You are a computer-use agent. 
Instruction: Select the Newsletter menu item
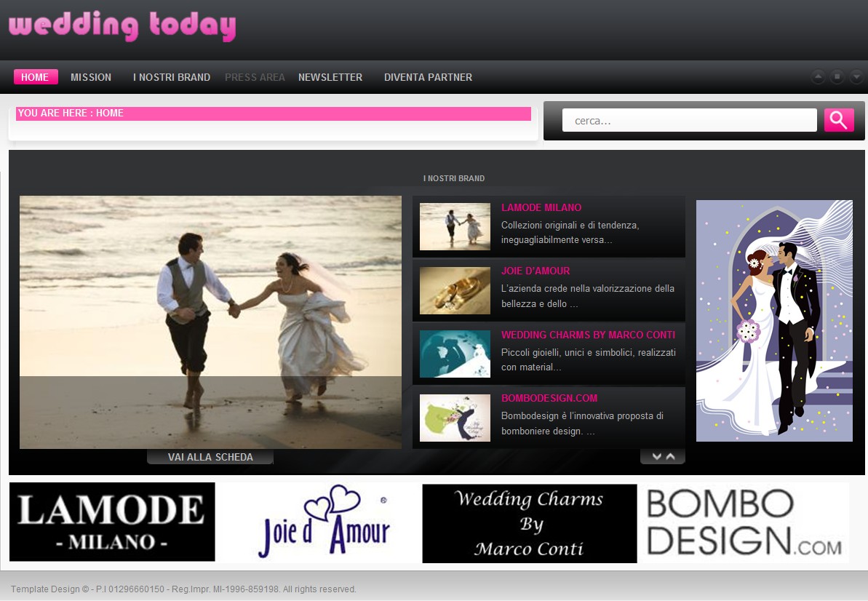[330, 77]
